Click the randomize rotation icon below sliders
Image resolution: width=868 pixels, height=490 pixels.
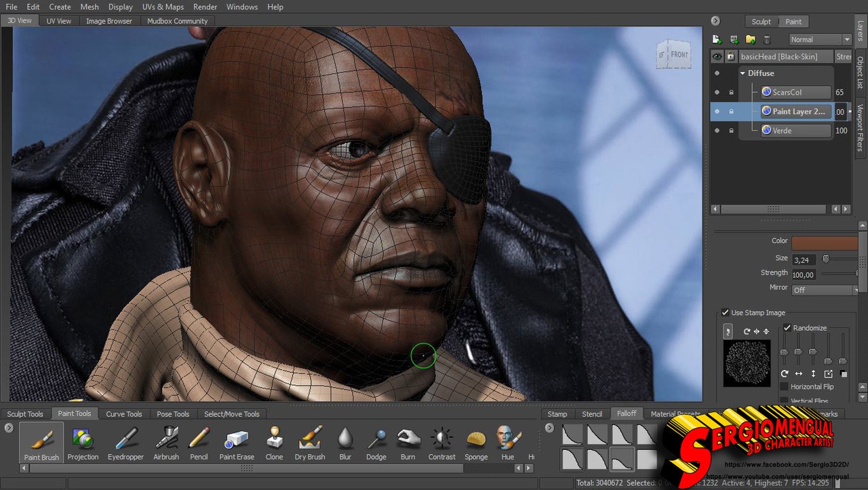click(x=785, y=373)
